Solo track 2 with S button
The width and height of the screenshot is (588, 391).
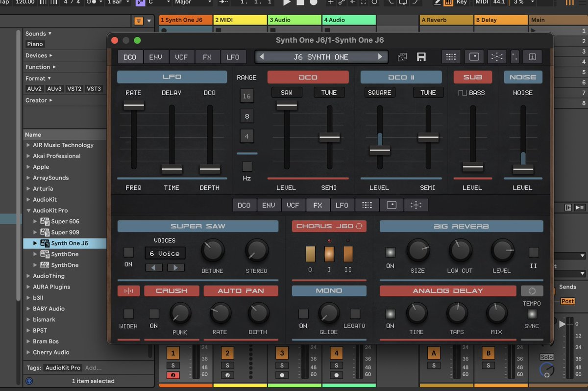tap(227, 365)
